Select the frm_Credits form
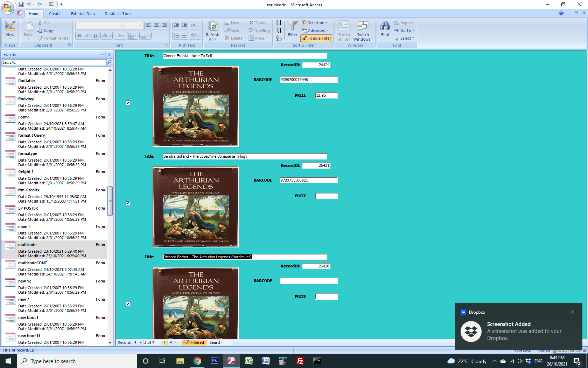Image resolution: width=588 pixels, height=368 pixels. pos(54,195)
